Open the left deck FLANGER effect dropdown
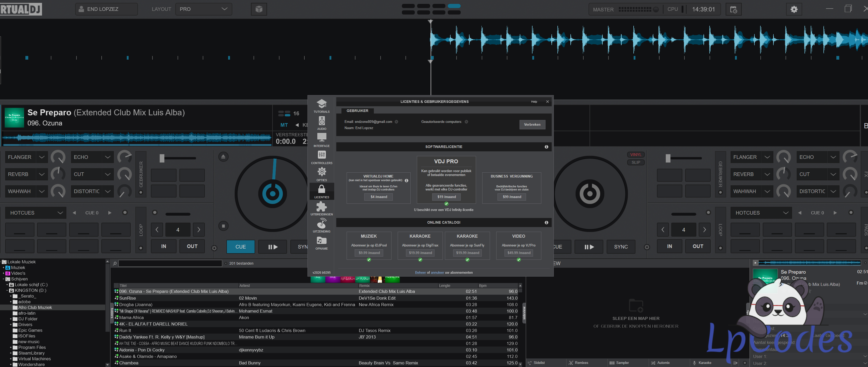The image size is (868, 367). tap(26, 157)
